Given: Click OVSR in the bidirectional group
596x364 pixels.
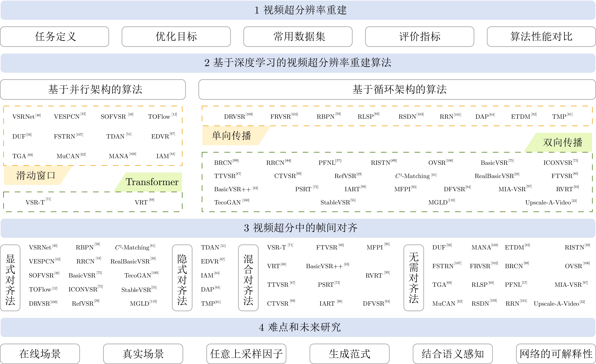Looking at the screenshot, I should 441,162.
